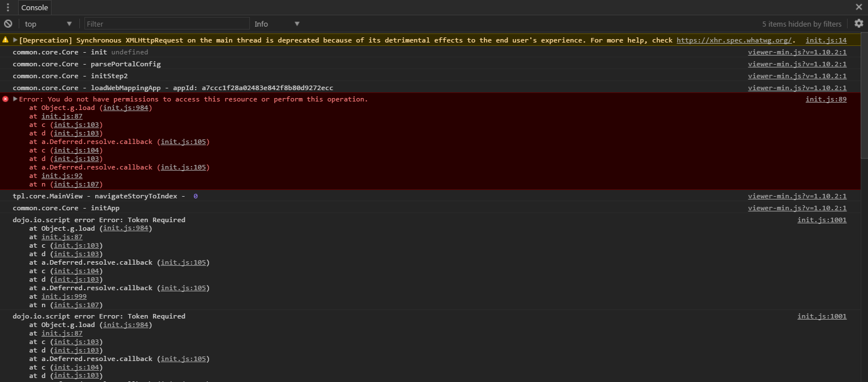Open console settings gear icon
Viewport: 868px width, 382px height.
coord(859,24)
